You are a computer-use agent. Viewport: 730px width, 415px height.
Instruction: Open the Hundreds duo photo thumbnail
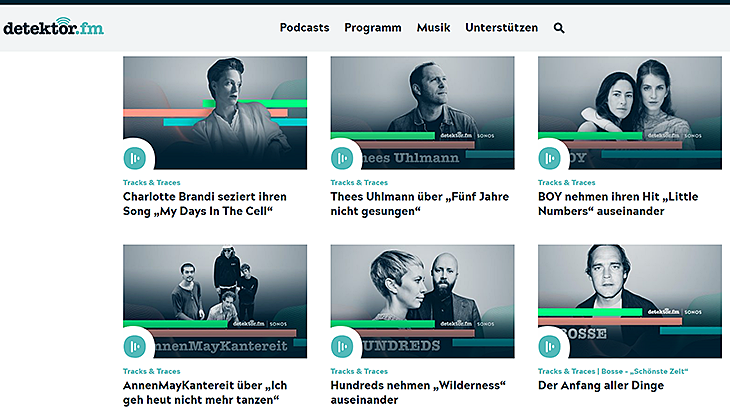(422, 301)
